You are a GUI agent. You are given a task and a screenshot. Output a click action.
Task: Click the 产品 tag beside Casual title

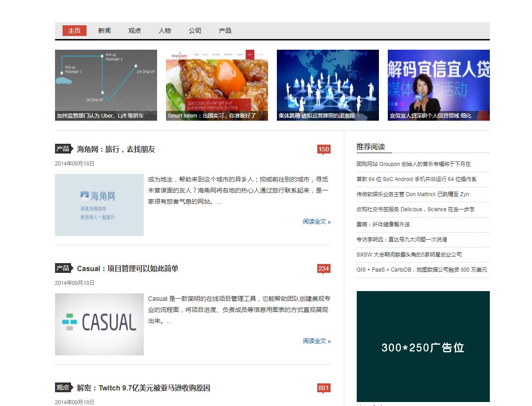pos(63,268)
